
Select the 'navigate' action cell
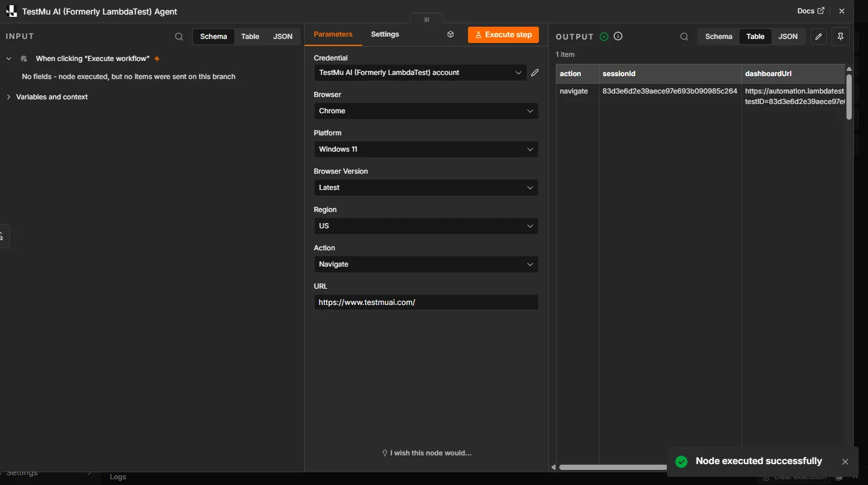coord(577,91)
